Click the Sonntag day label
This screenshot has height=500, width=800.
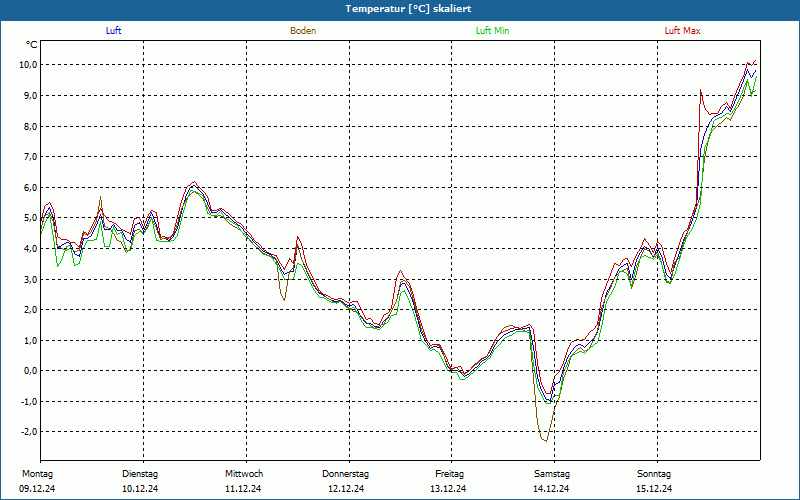pyautogui.click(x=654, y=474)
